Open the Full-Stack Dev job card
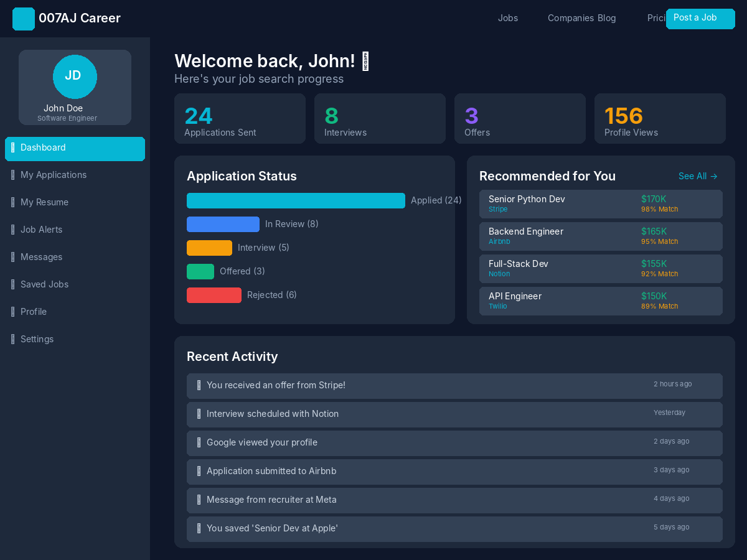This screenshot has width=747, height=560. pos(601,269)
